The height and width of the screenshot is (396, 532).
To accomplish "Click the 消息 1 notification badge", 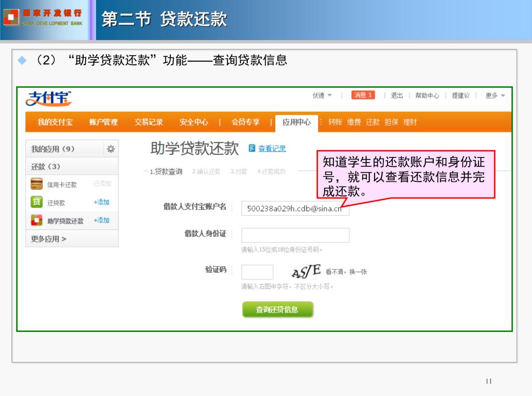I will click(363, 95).
